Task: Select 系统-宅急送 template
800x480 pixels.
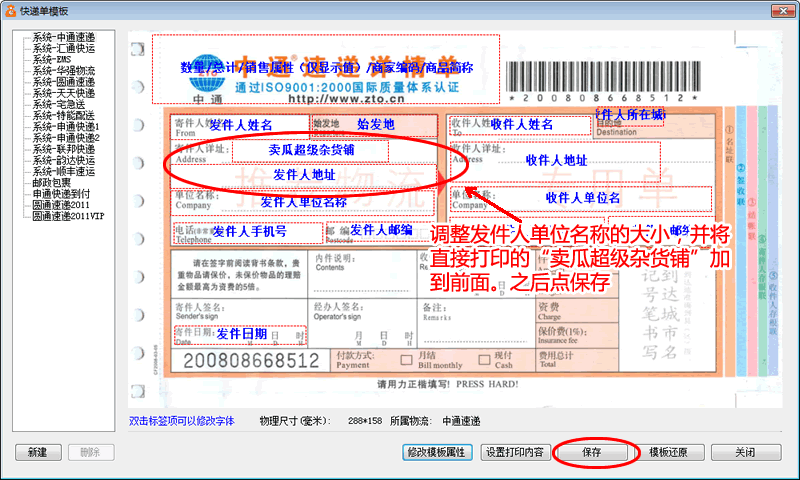Action: point(58,104)
